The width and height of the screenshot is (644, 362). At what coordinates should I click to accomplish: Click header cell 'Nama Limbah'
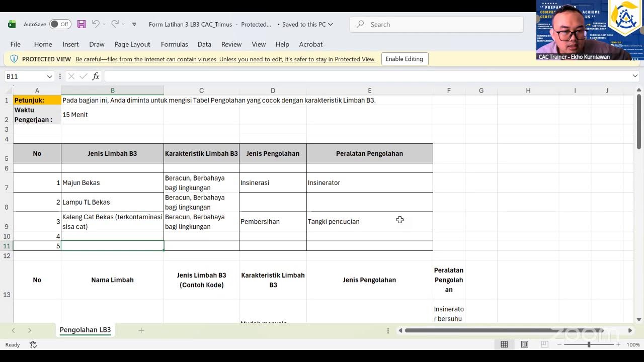112,280
